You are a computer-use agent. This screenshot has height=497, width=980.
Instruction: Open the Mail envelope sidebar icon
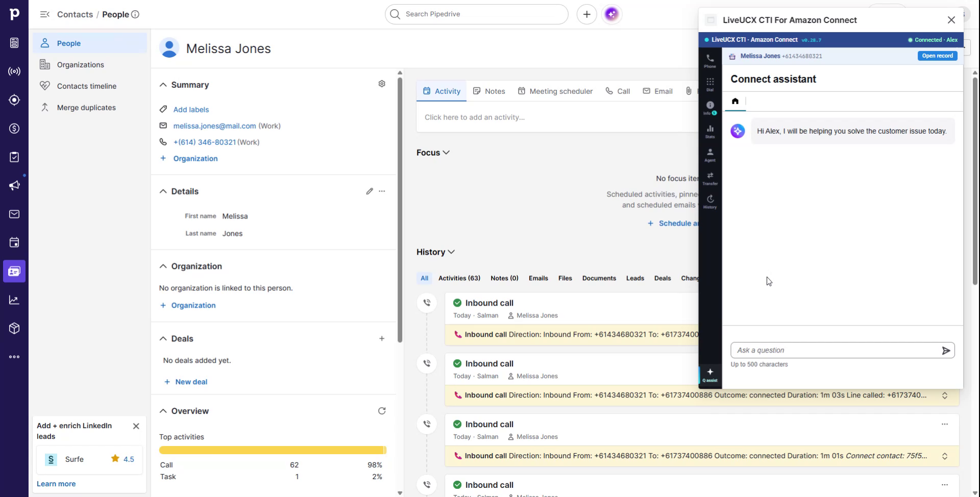click(x=14, y=214)
